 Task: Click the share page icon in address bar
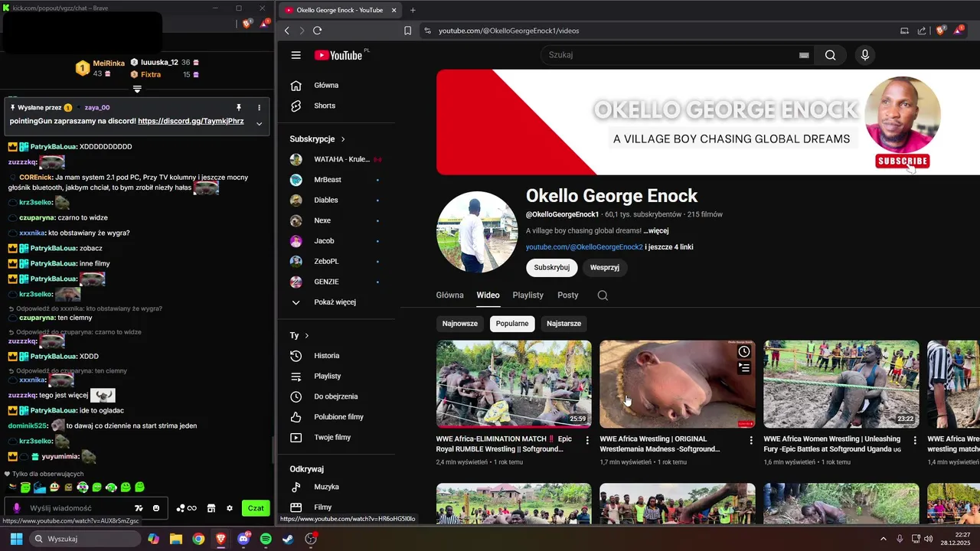(920, 31)
